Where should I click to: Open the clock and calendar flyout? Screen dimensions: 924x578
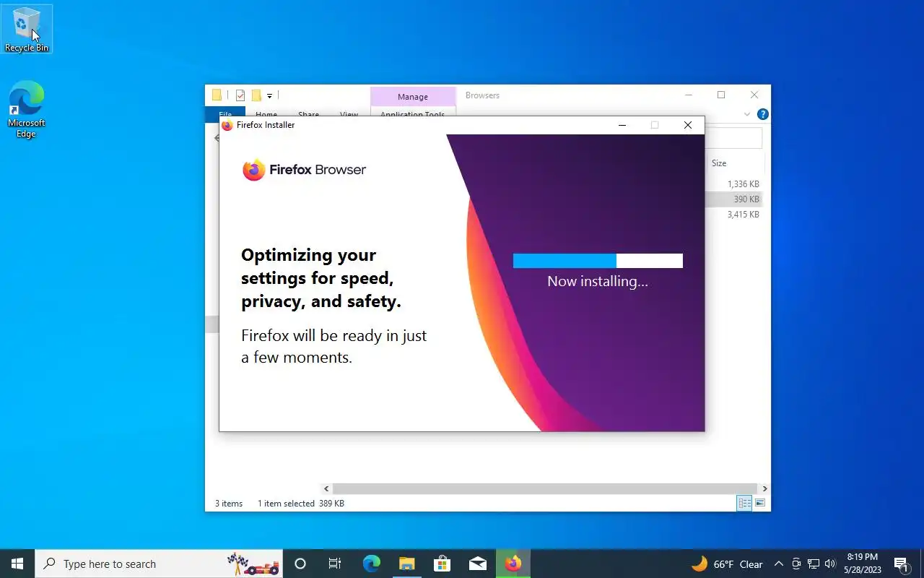pyautogui.click(x=863, y=564)
